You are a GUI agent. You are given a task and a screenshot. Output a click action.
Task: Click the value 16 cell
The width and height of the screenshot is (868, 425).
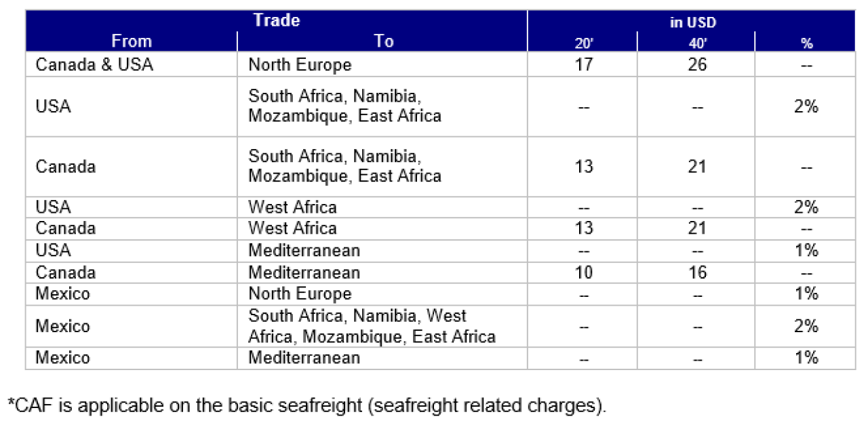pos(696,272)
